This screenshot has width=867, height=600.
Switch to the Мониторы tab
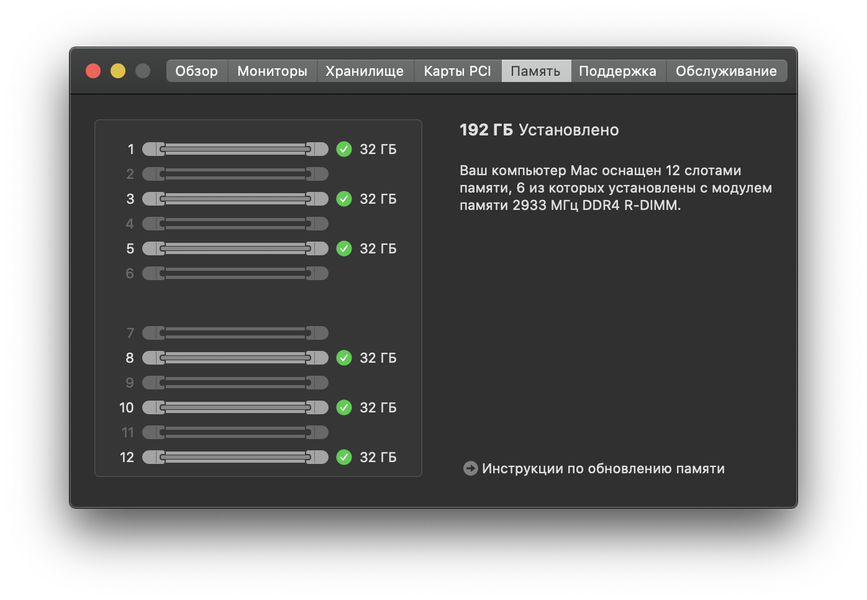[x=272, y=71]
